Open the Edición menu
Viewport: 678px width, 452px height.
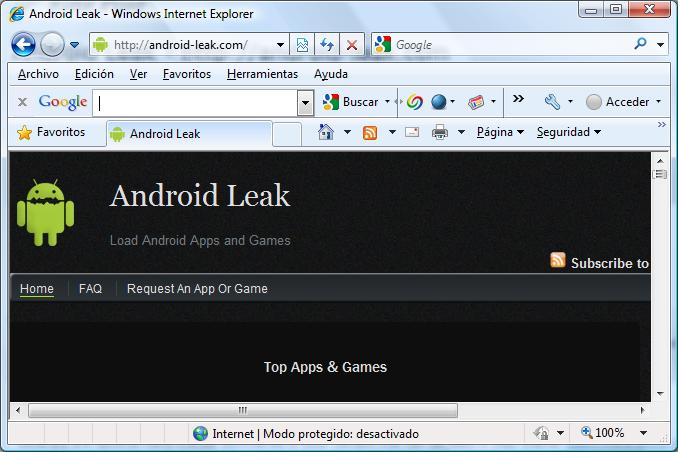94,74
